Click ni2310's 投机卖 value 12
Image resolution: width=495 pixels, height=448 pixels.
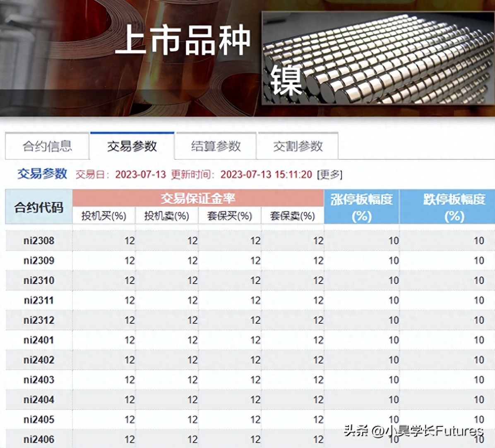(192, 280)
